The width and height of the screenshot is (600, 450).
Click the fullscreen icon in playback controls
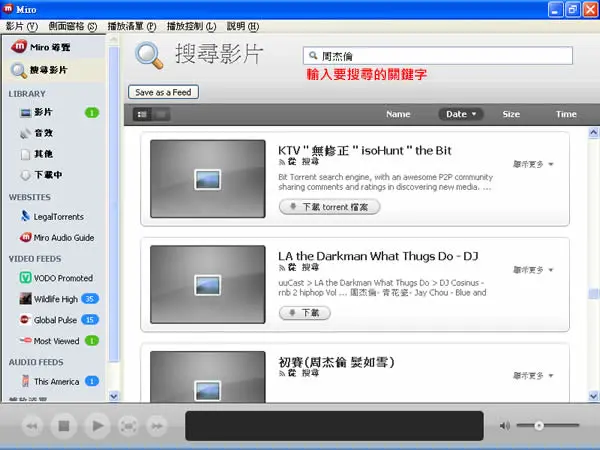128,426
